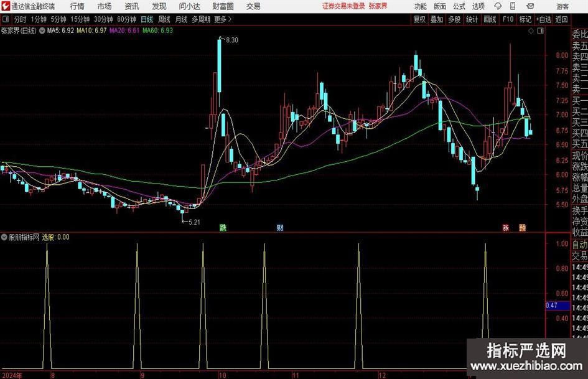Screen dimensions: 588x379
Task: Click the 跌 event marker
Action: pos(223,227)
